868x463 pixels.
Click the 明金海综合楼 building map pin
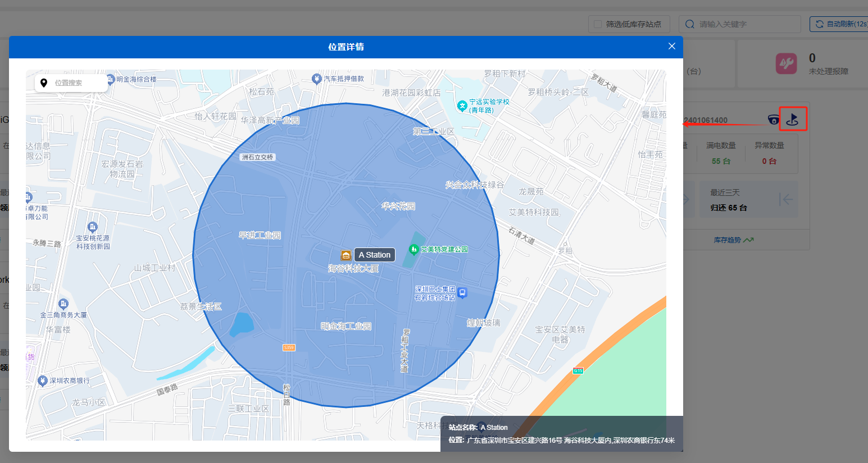111,79
